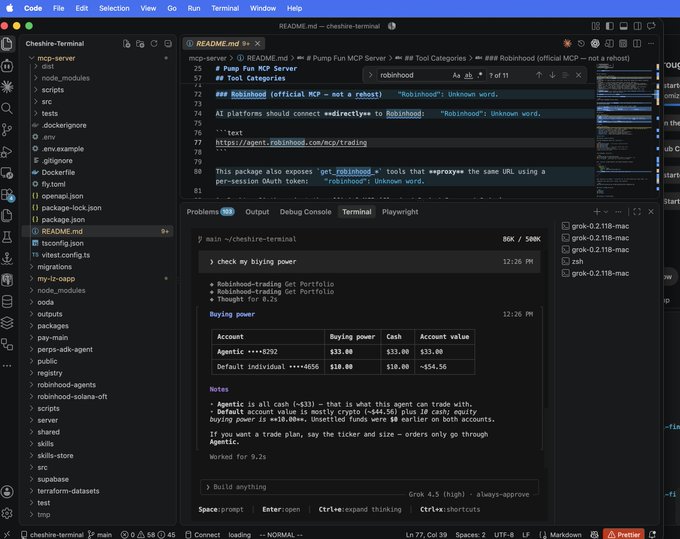680x539 pixels.
Task: Close the find widget
Action: 579,75
